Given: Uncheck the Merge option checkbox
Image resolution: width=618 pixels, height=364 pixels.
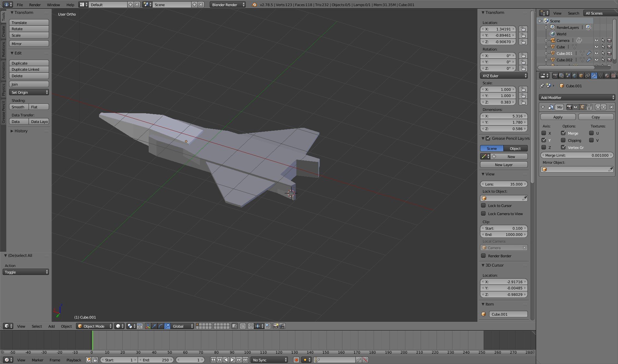Looking at the screenshot, I should click(563, 133).
